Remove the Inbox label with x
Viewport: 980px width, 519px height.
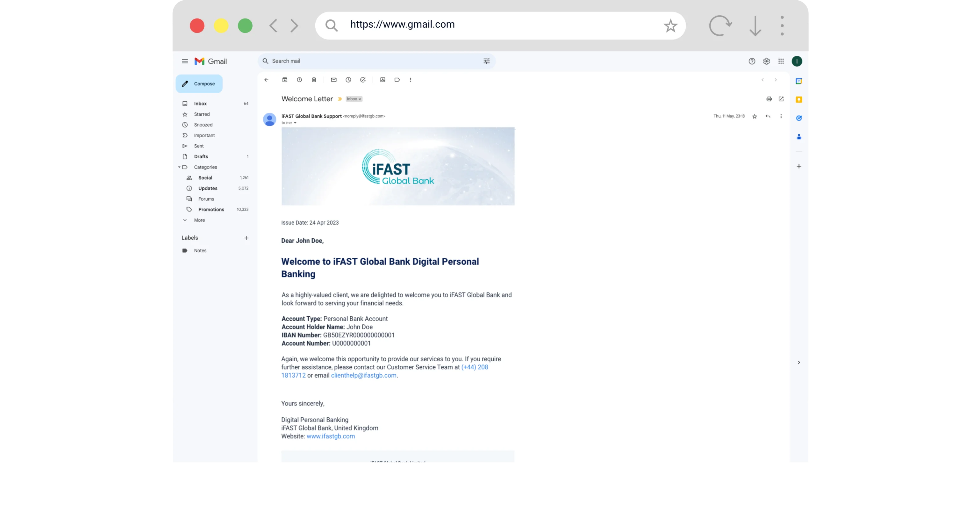pos(360,99)
